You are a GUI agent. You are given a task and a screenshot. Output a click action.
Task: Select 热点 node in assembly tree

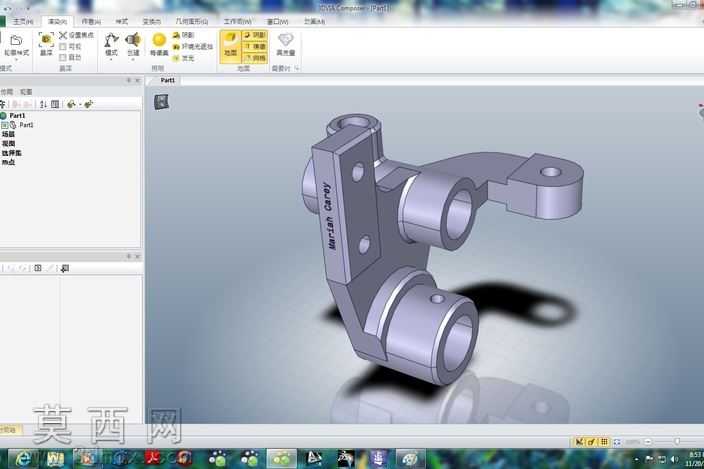click(x=9, y=162)
